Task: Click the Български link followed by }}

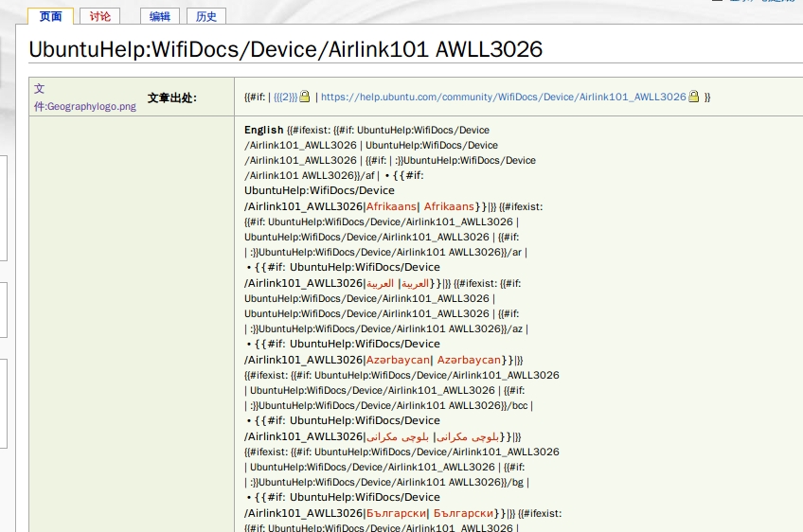Action: [x=463, y=513]
